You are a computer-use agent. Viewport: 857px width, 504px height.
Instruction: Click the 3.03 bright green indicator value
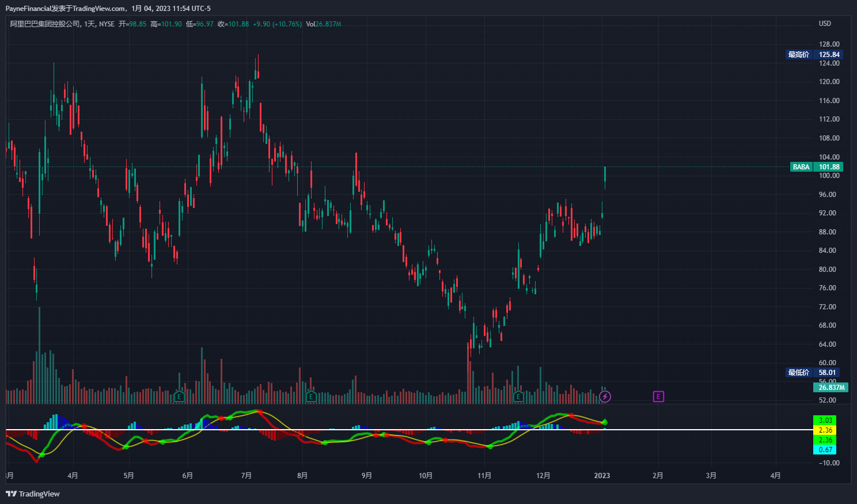click(x=825, y=420)
